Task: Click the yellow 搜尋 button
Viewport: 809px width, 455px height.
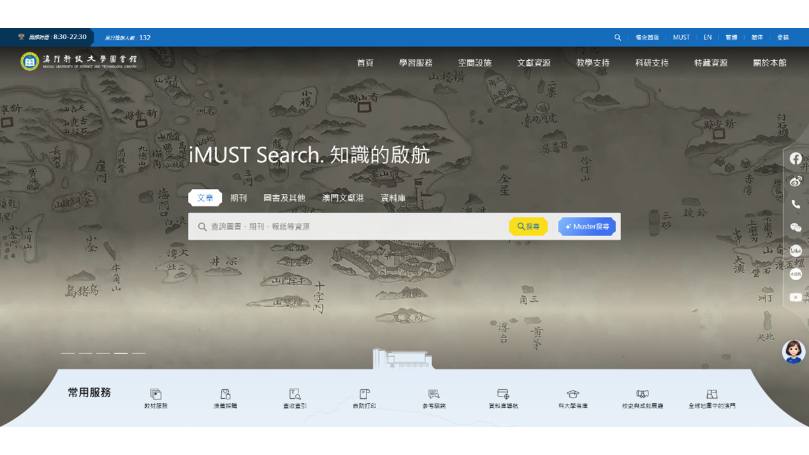Action: 528,227
